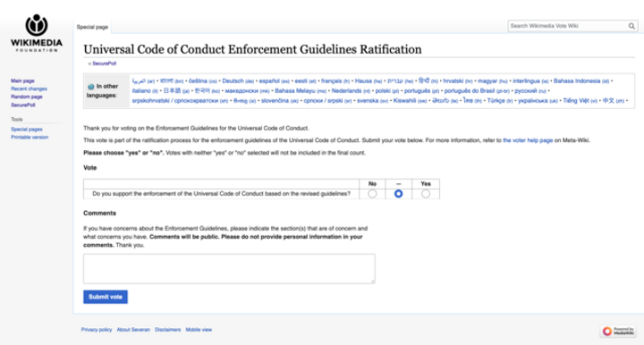
Task: Click the search magnifier icon
Action: 631,26
